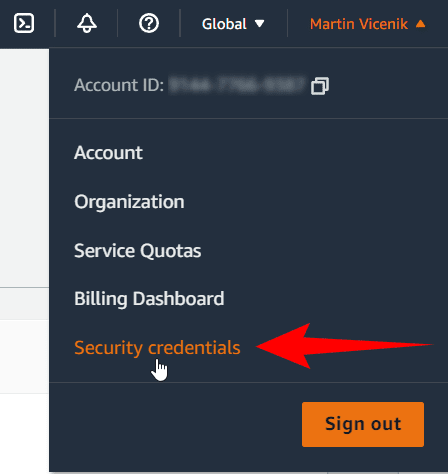This screenshot has width=448, height=474.
Task: Open the notifications bell
Action: 87,23
